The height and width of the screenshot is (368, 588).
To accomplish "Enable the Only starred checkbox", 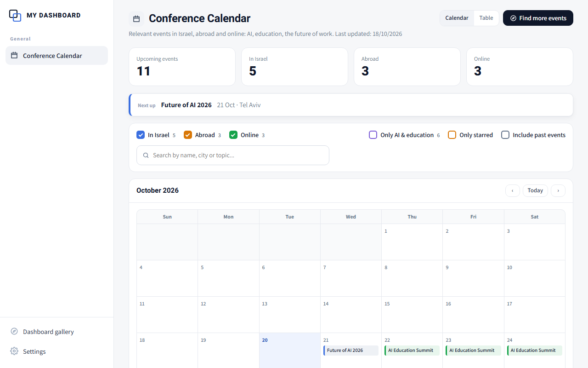I will tap(452, 135).
